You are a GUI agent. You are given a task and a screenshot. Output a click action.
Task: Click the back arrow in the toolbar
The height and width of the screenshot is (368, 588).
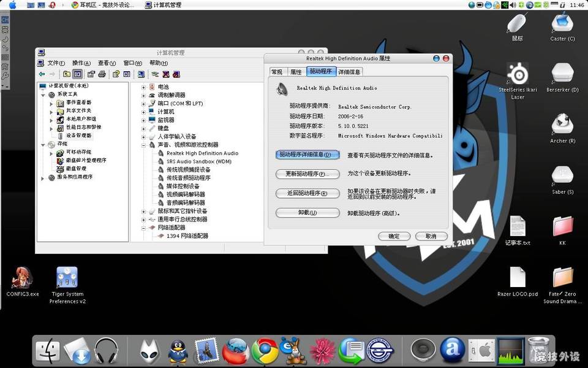point(42,74)
